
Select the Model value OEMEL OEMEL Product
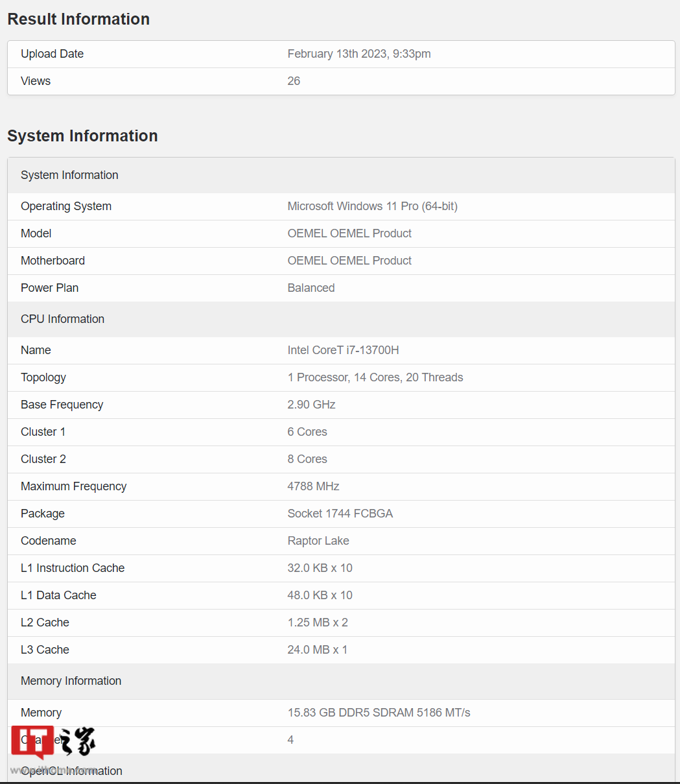click(x=349, y=233)
